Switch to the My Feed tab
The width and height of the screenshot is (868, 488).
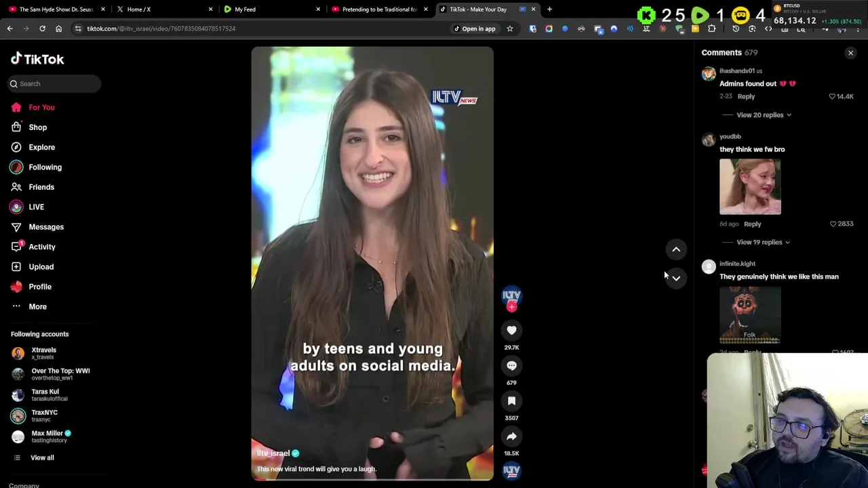245,9
